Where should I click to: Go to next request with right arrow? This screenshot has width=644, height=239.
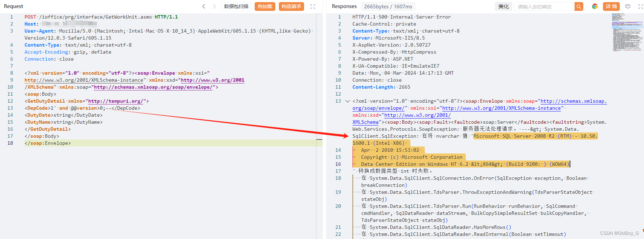pos(214,6)
